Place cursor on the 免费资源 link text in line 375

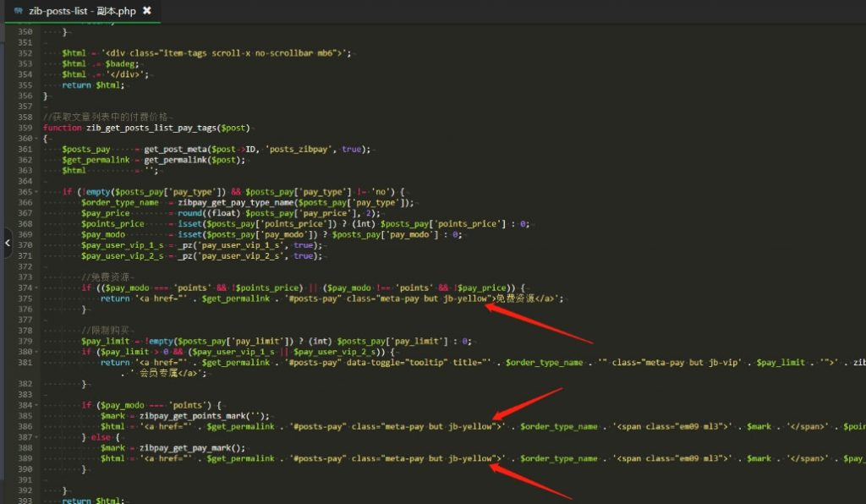(x=514, y=299)
